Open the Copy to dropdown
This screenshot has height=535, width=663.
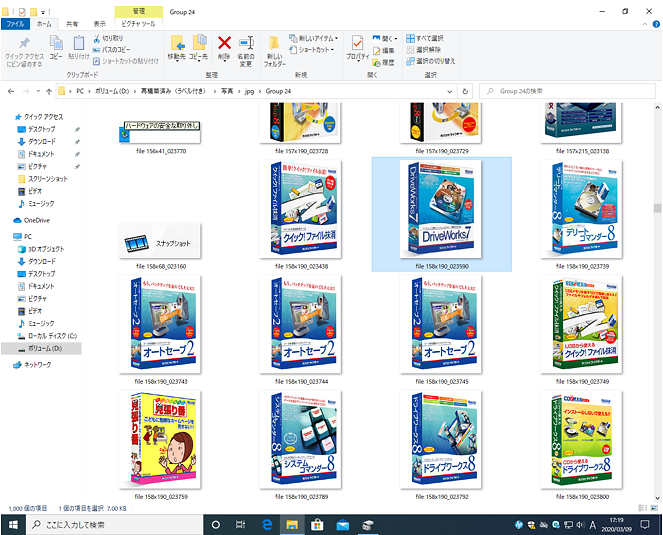198,48
